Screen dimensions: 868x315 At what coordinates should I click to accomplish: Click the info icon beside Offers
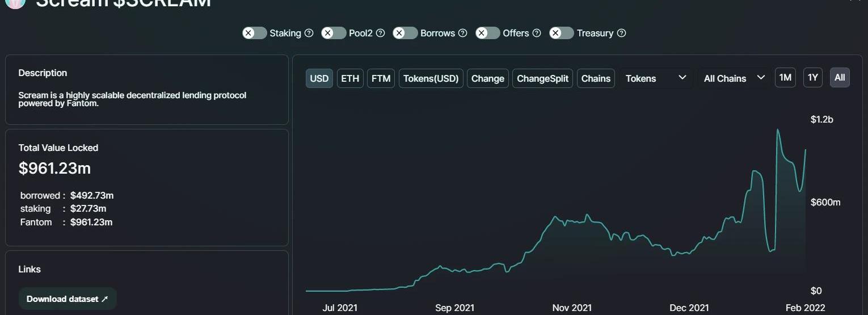[537, 33]
